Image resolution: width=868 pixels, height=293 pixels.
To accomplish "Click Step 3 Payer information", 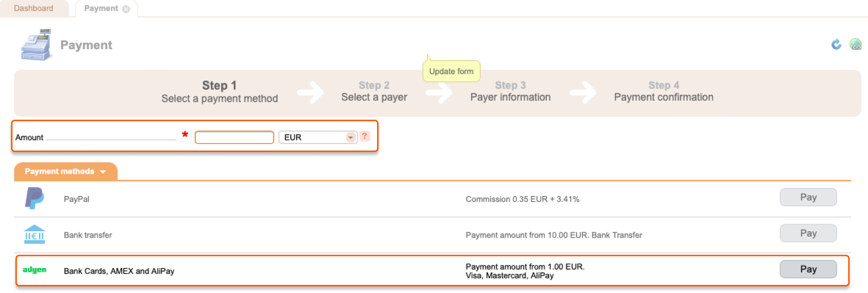I will tap(510, 92).
